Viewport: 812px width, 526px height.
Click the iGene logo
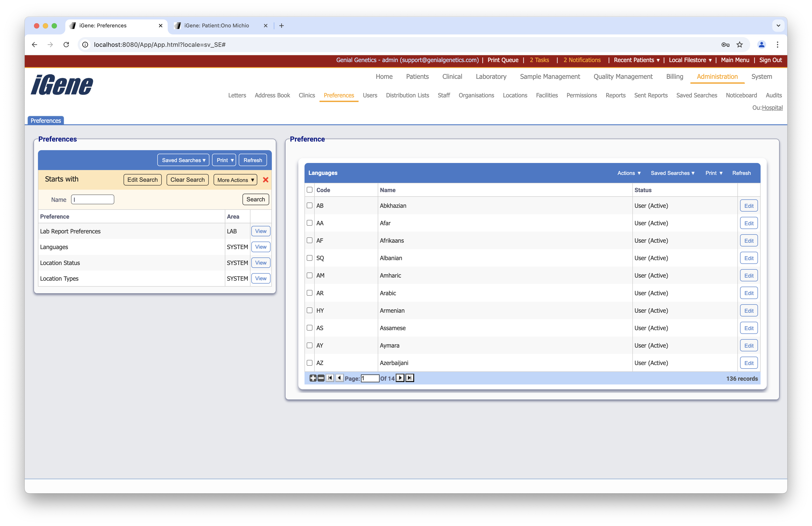coord(62,85)
